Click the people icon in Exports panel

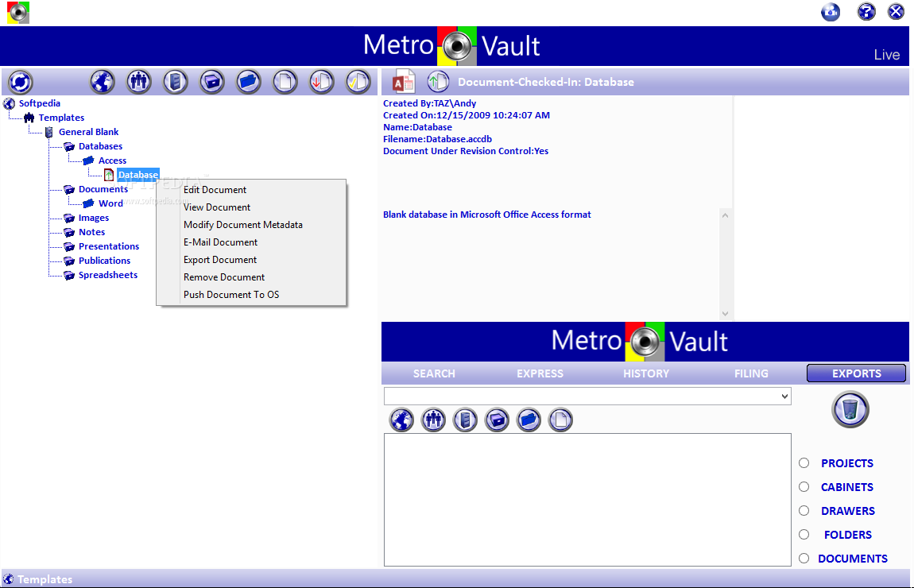pyautogui.click(x=433, y=420)
